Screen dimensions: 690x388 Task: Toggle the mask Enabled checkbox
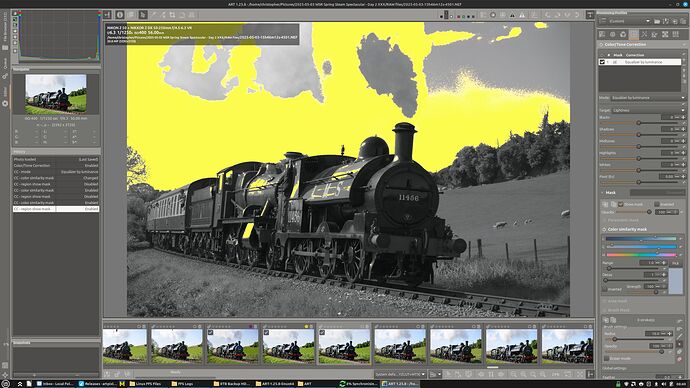coord(657,204)
